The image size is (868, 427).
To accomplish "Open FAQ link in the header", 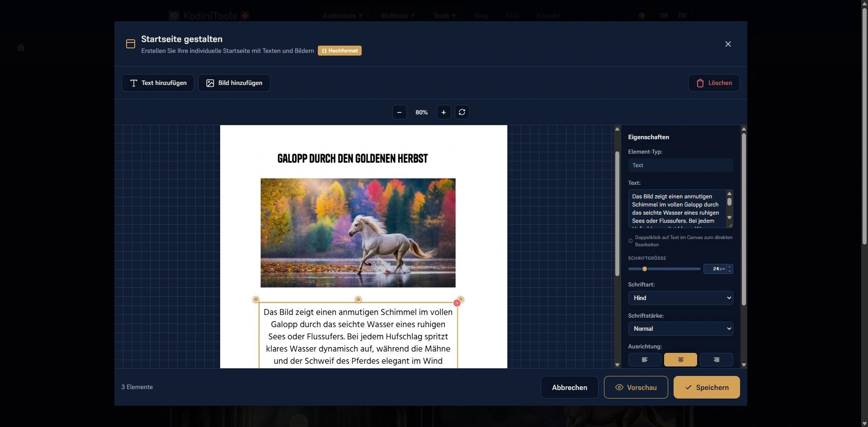I will [x=512, y=16].
